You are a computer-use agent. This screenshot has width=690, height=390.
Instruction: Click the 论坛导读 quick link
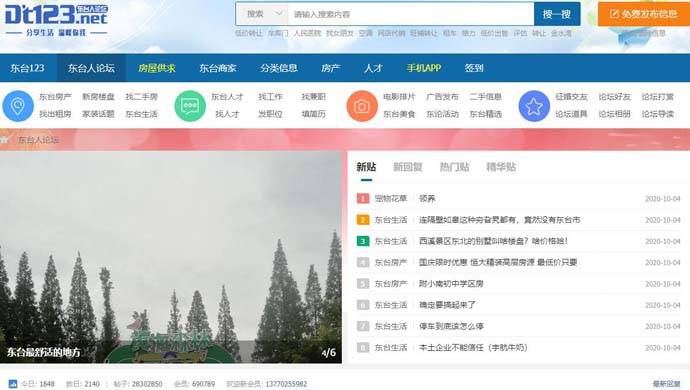pos(657,114)
